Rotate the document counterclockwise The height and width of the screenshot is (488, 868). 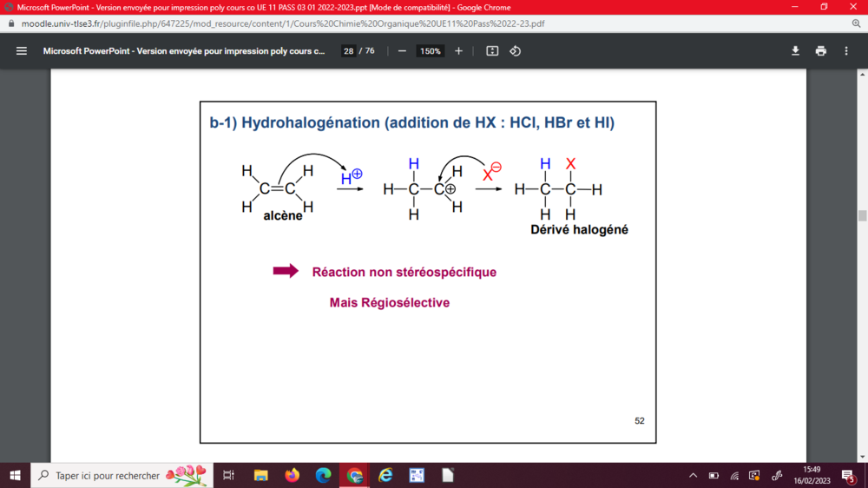[515, 51]
